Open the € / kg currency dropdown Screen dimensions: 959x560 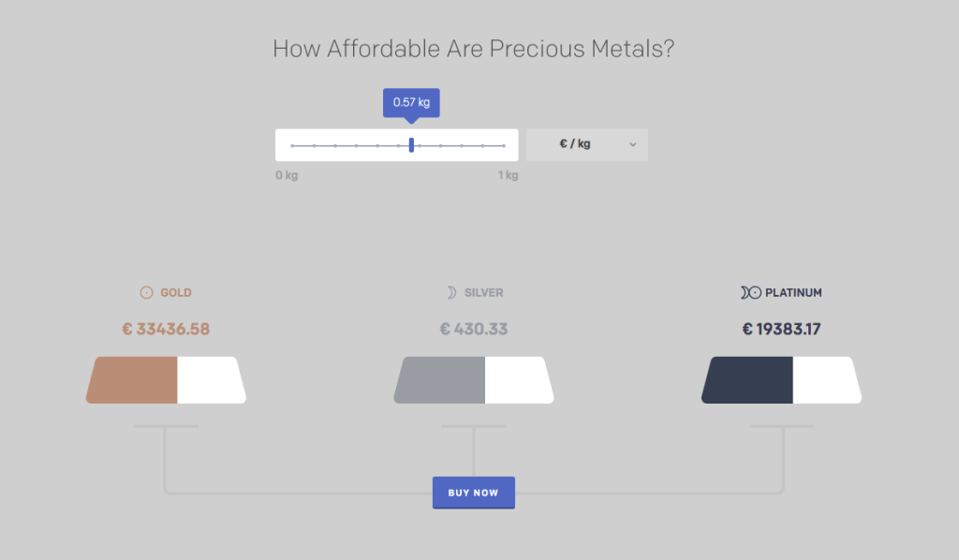[586, 145]
